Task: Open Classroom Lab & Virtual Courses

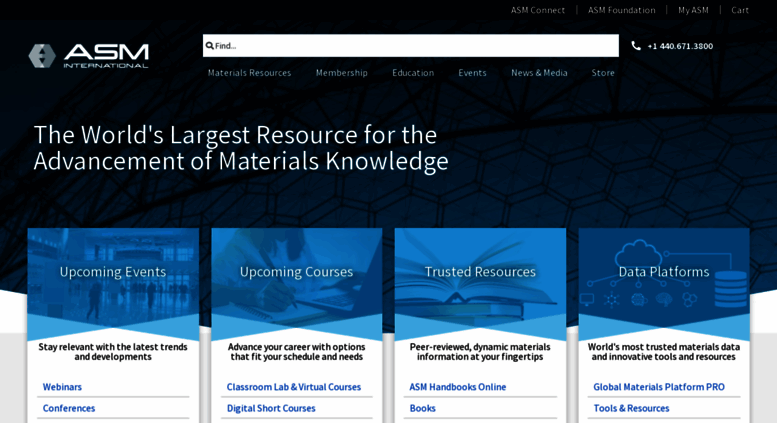Action: point(294,387)
